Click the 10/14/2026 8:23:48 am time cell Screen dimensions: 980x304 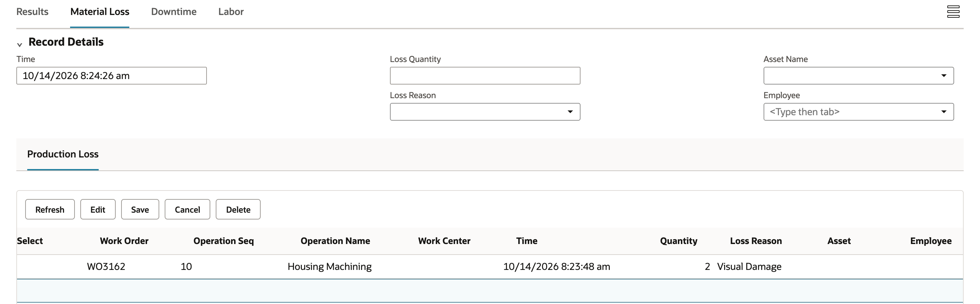(x=557, y=266)
